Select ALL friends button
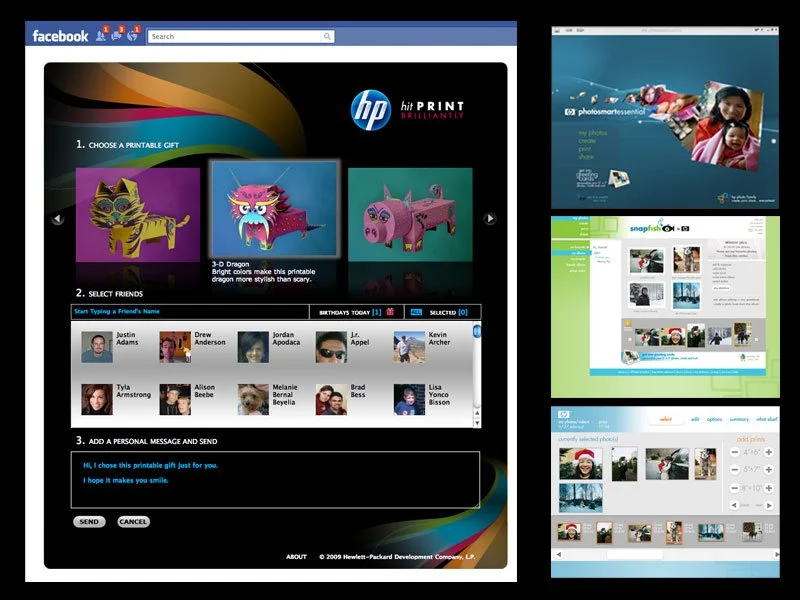This screenshot has width=800, height=600. pyautogui.click(x=416, y=312)
